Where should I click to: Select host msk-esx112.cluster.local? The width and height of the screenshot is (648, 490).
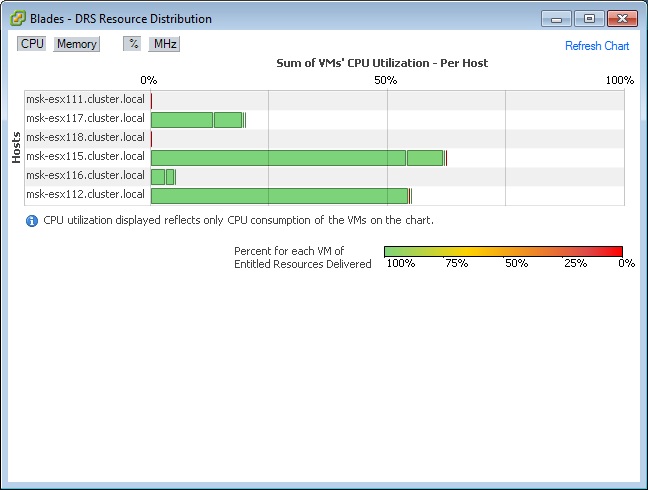click(x=85, y=194)
